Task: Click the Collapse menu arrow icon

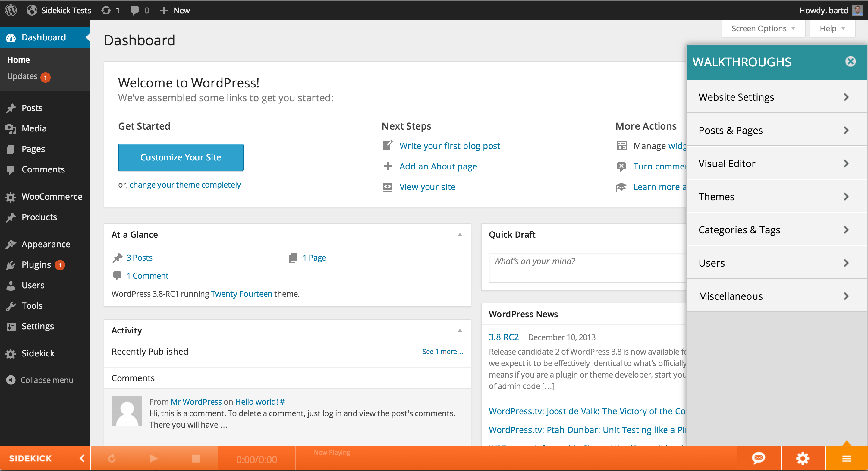Action: click(11, 380)
